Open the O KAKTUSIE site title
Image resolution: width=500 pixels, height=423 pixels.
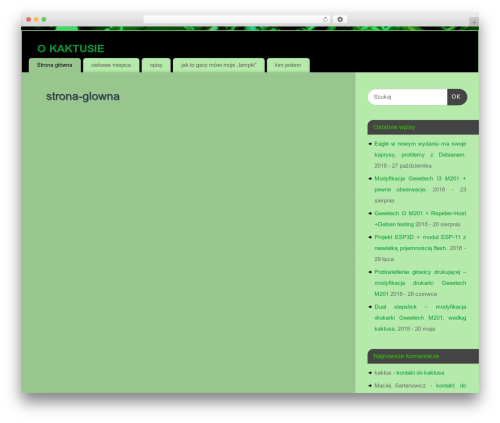[x=71, y=49]
